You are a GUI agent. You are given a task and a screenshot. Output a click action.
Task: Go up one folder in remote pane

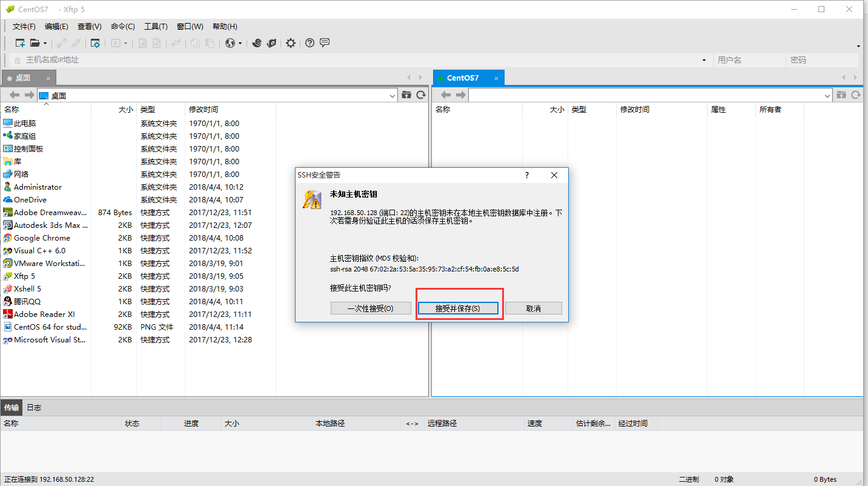coord(841,95)
